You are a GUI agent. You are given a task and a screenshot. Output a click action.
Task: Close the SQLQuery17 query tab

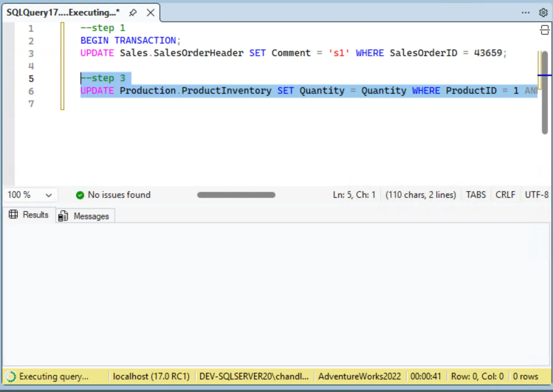[x=150, y=13]
